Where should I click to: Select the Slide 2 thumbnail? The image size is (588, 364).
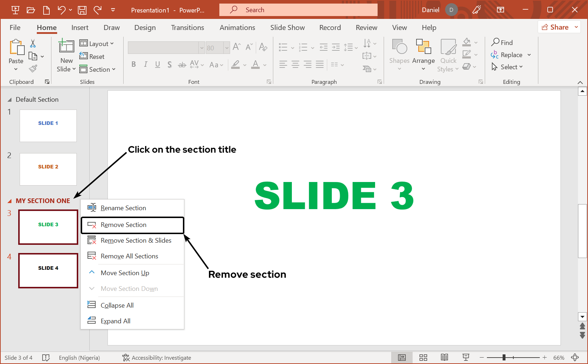(48, 169)
